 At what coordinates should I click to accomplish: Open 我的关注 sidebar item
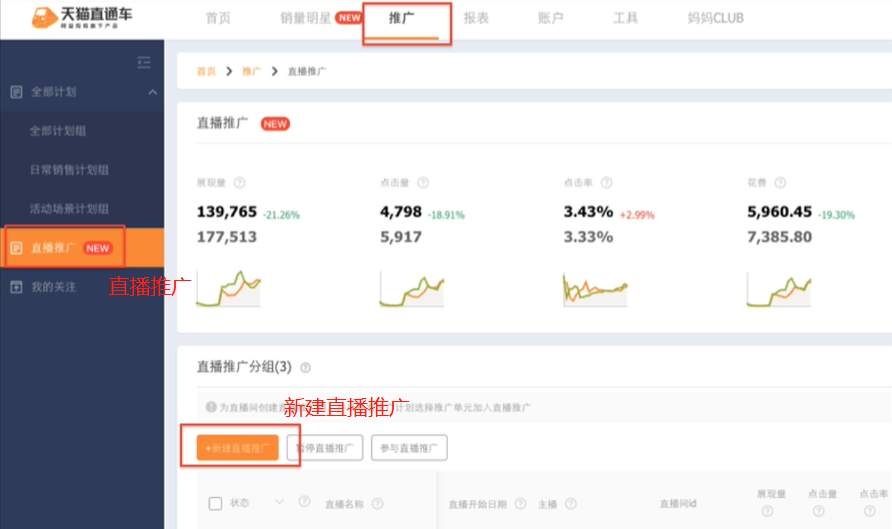53,287
